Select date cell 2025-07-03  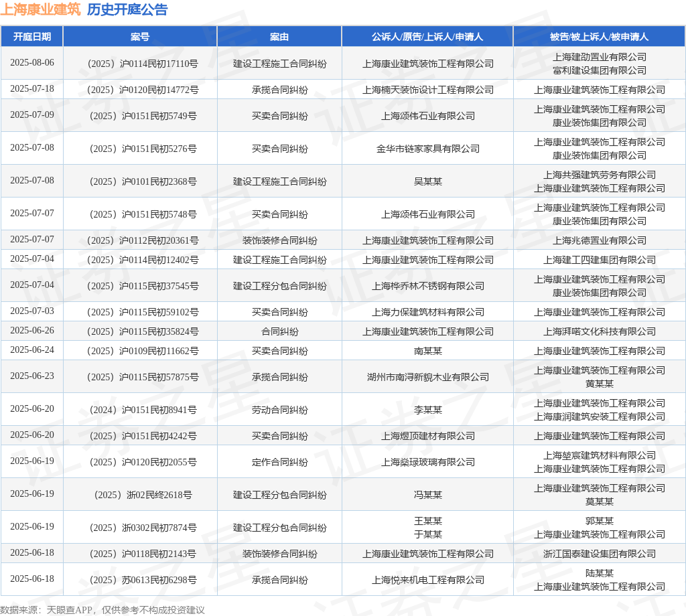click(32, 311)
